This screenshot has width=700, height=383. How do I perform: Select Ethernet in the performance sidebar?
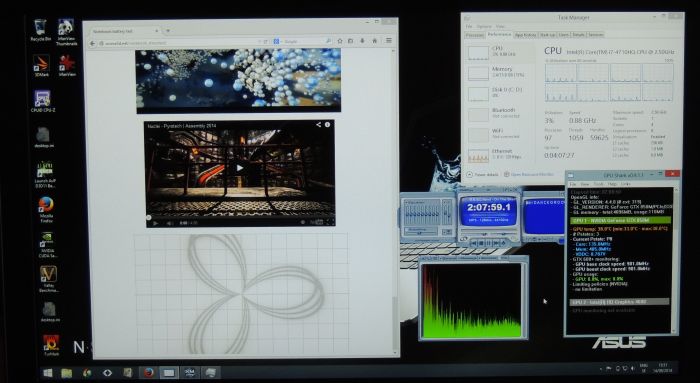(x=500, y=154)
